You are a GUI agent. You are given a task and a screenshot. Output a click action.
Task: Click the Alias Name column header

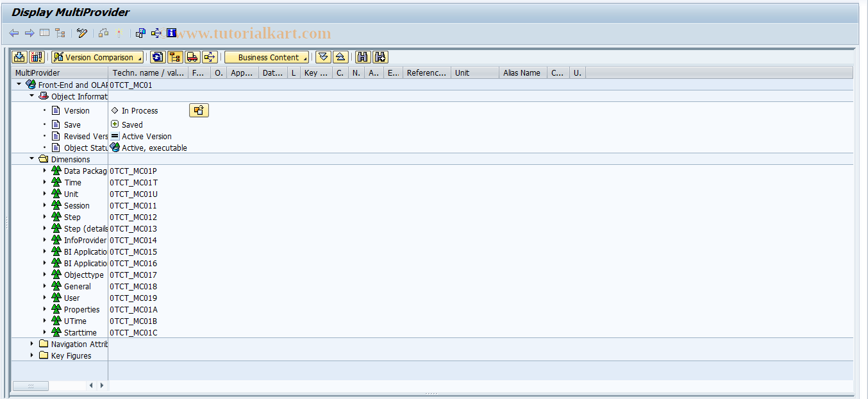[523, 72]
